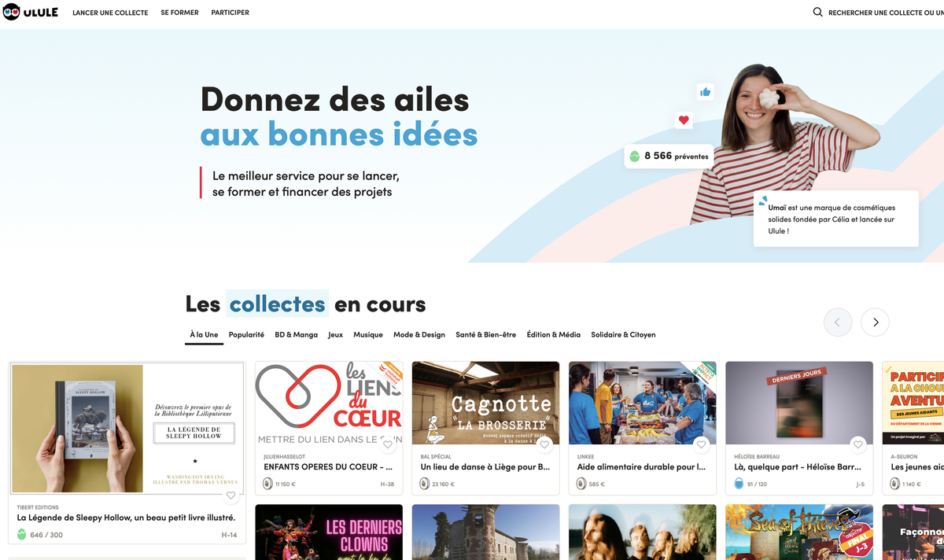This screenshot has width=944, height=560.
Task: Go to next projects with right chevron
Action: [875, 322]
